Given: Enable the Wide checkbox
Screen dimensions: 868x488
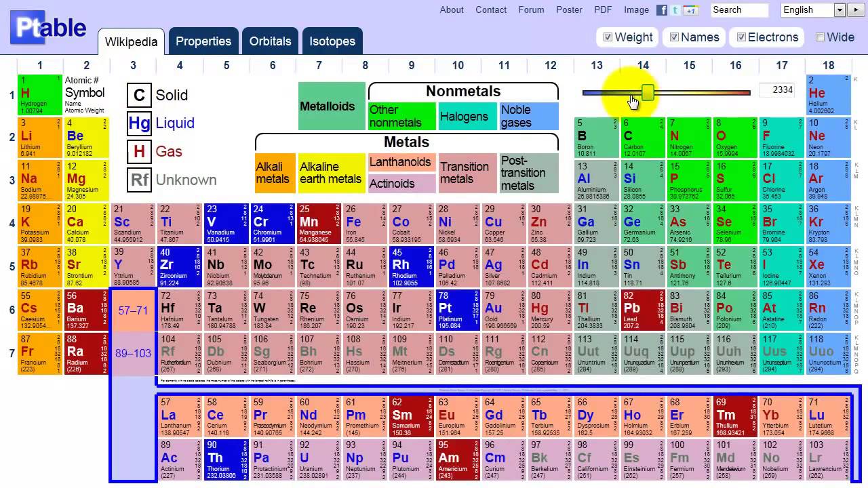Looking at the screenshot, I should click(x=820, y=37).
